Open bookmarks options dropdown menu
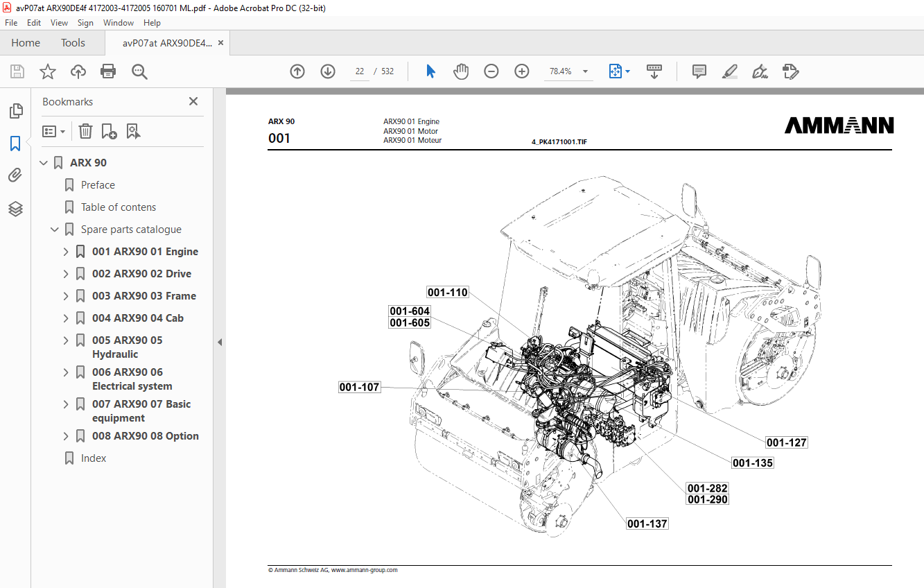This screenshot has width=924, height=588. (53, 131)
